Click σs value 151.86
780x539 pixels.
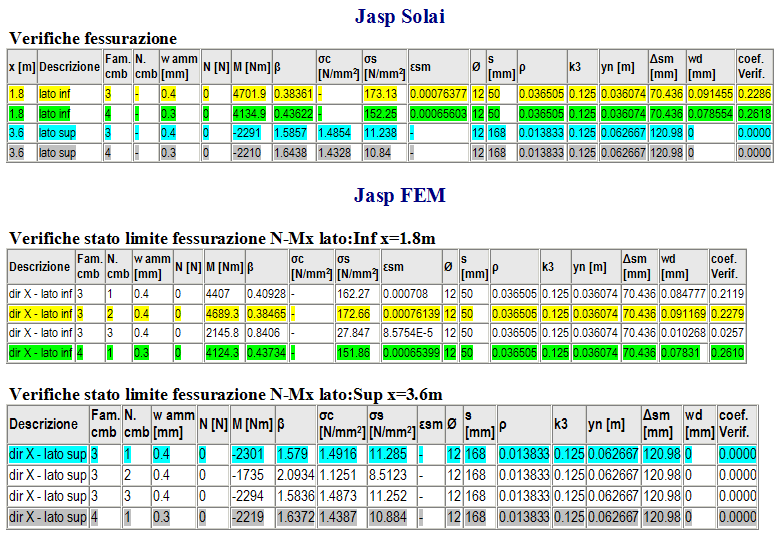pos(353,353)
